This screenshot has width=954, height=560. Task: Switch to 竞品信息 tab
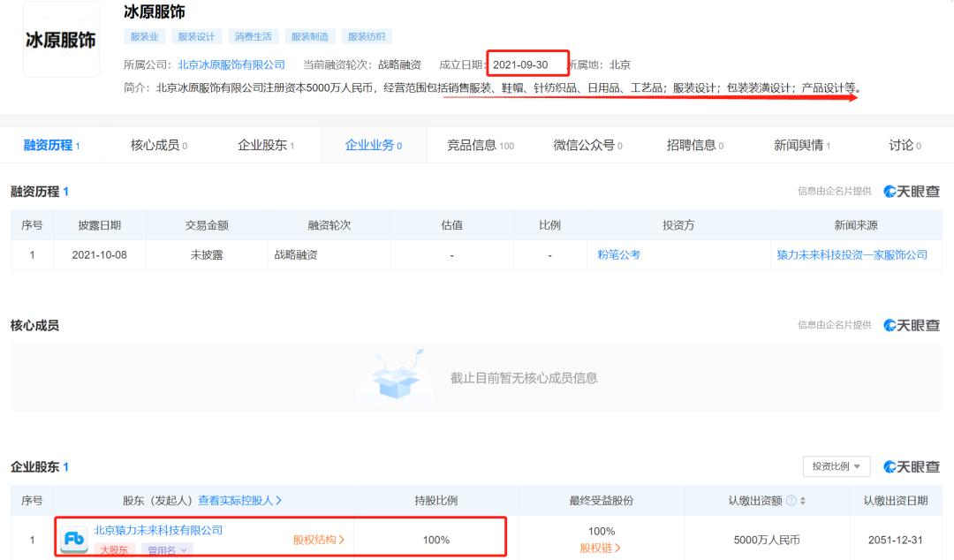[481, 145]
